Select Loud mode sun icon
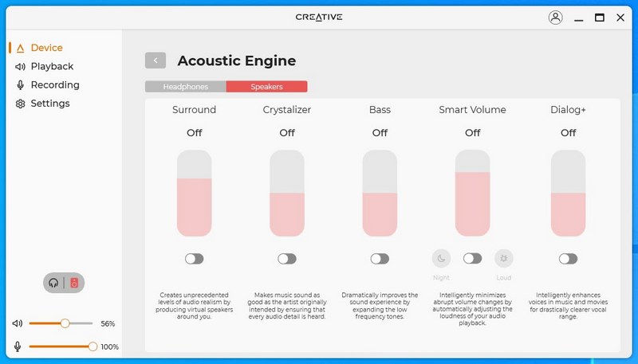 (504, 258)
